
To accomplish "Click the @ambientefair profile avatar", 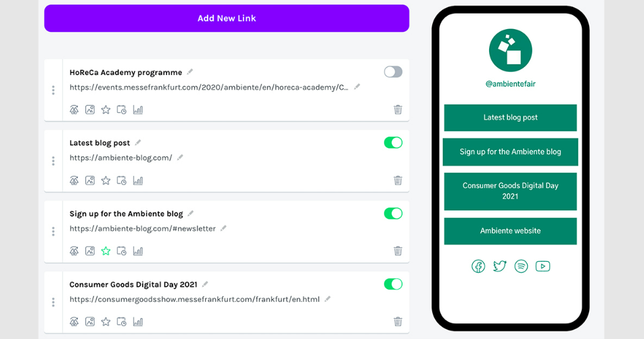I will 511,51.
